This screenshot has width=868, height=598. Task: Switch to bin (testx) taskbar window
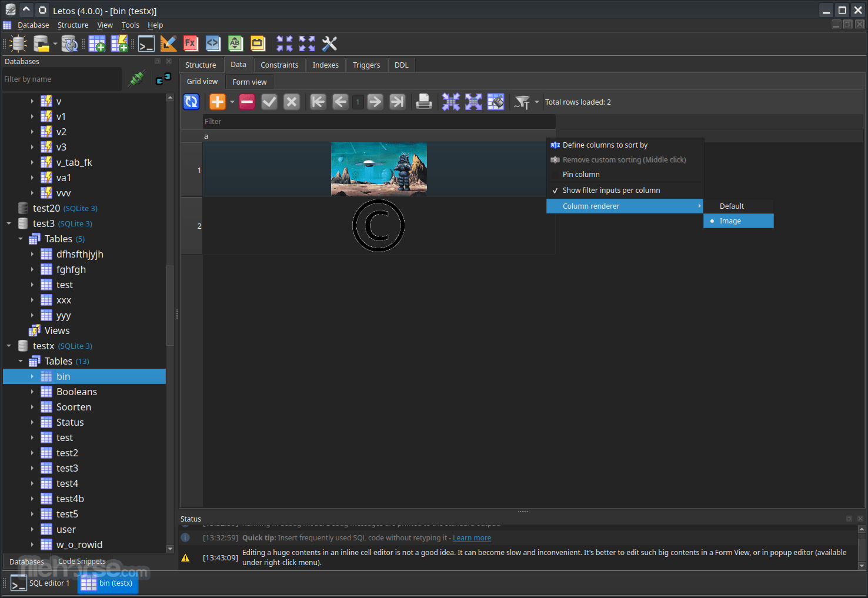tap(108, 583)
